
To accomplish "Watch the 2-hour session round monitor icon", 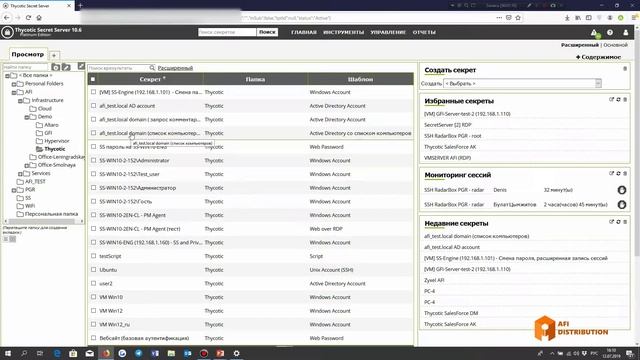I will tap(622, 204).
